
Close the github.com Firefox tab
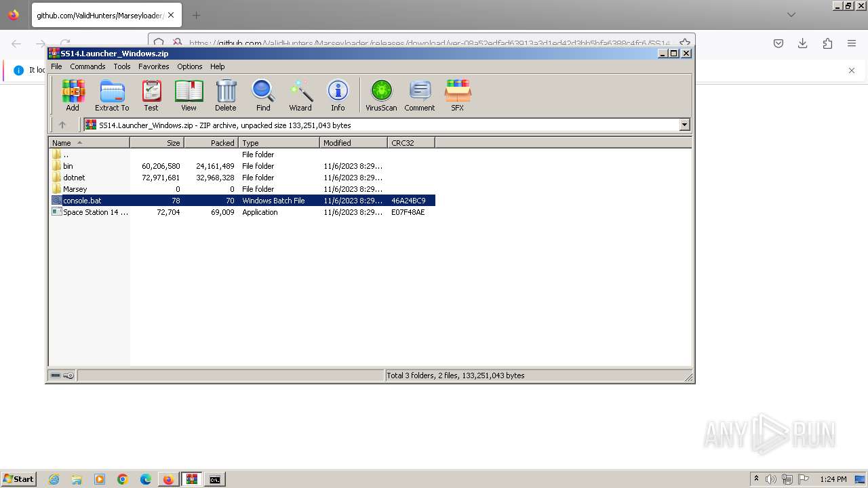click(171, 15)
